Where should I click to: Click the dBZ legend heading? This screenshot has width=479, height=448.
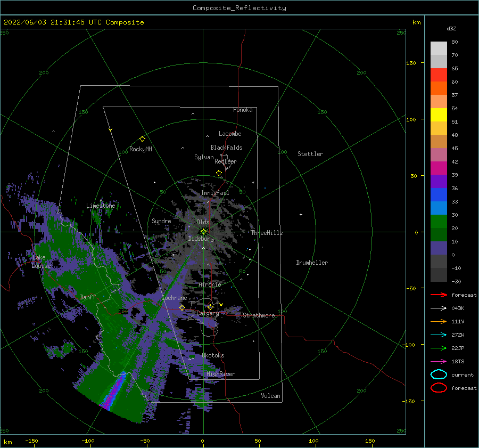coord(451,28)
